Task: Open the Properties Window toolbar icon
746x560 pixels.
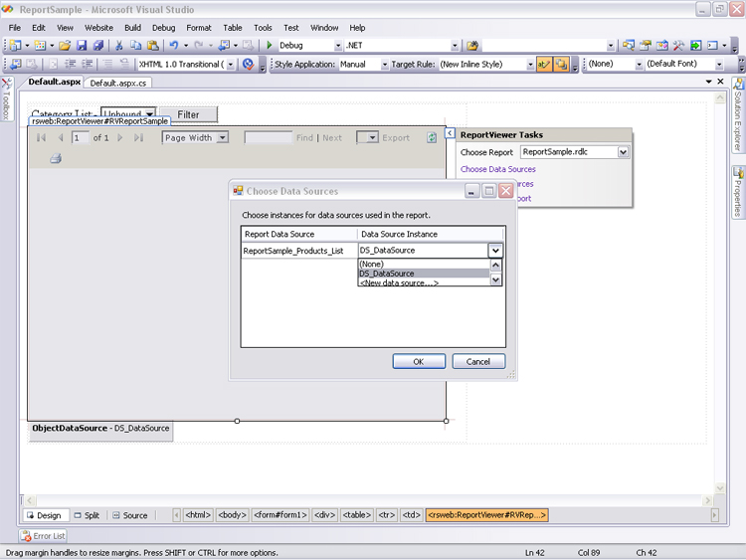Action: pyautogui.click(x=646, y=45)
